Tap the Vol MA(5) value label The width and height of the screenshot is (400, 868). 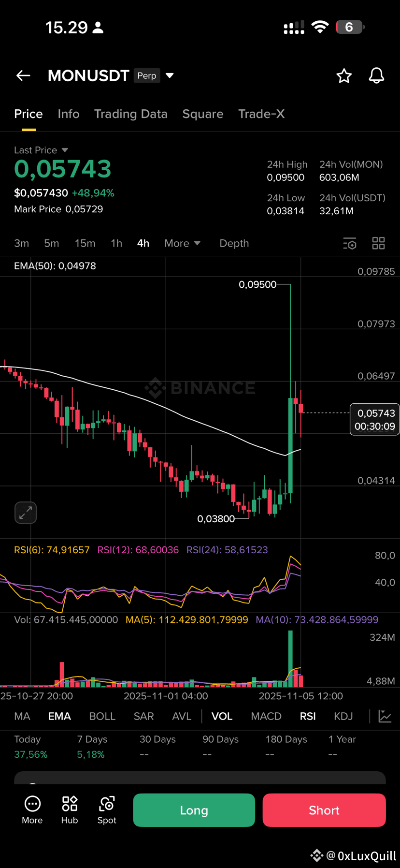(x=187, y=619)
